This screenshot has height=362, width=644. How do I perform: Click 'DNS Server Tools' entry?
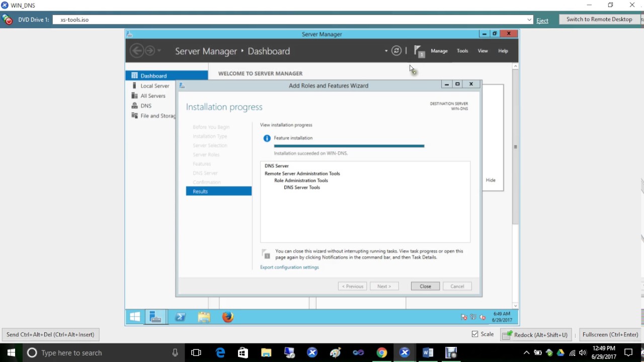(x=302, y=188)
